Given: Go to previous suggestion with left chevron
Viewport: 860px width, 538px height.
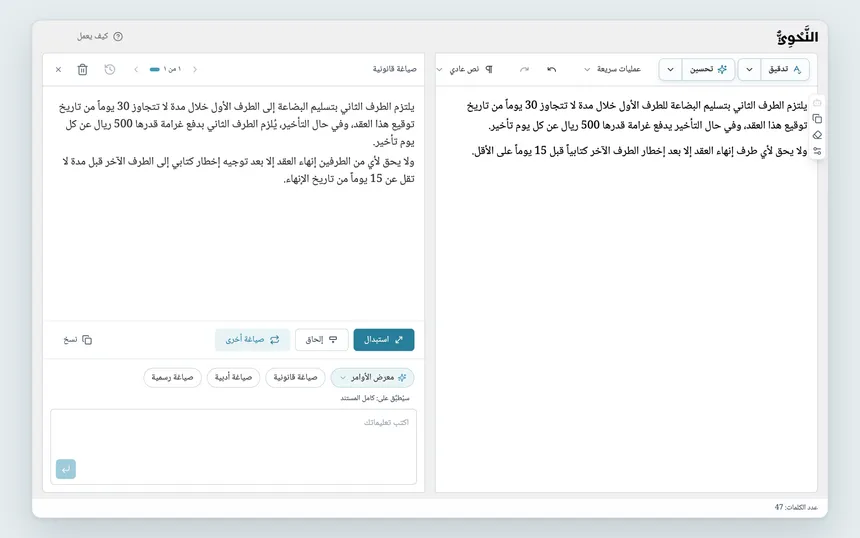Looking at the screenshot, I should [x=136, y=70].
